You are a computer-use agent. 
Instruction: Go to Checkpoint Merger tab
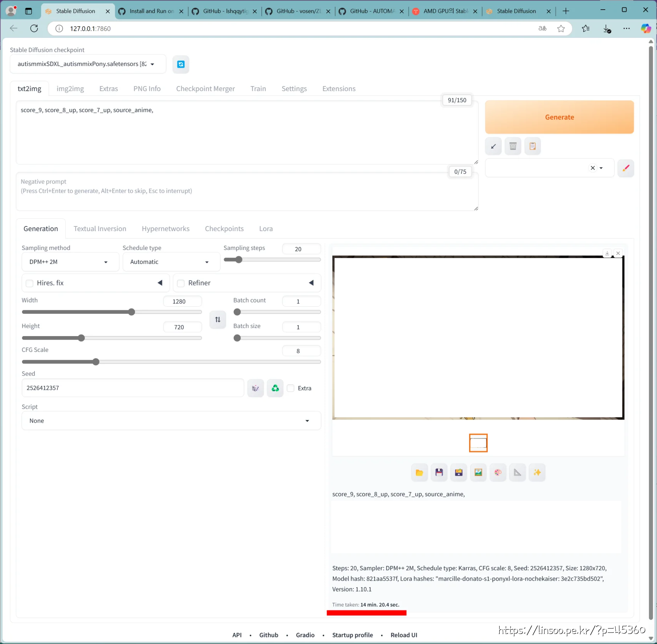(205, 89)
